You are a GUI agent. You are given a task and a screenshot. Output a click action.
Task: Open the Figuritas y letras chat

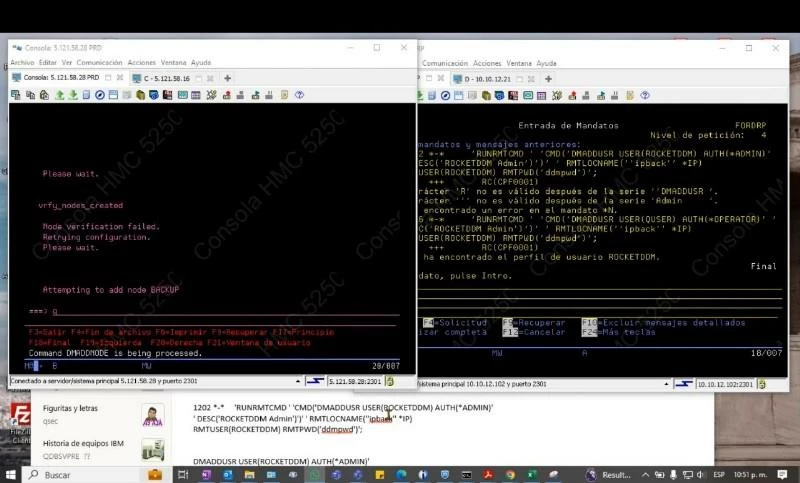click(102, 414)
